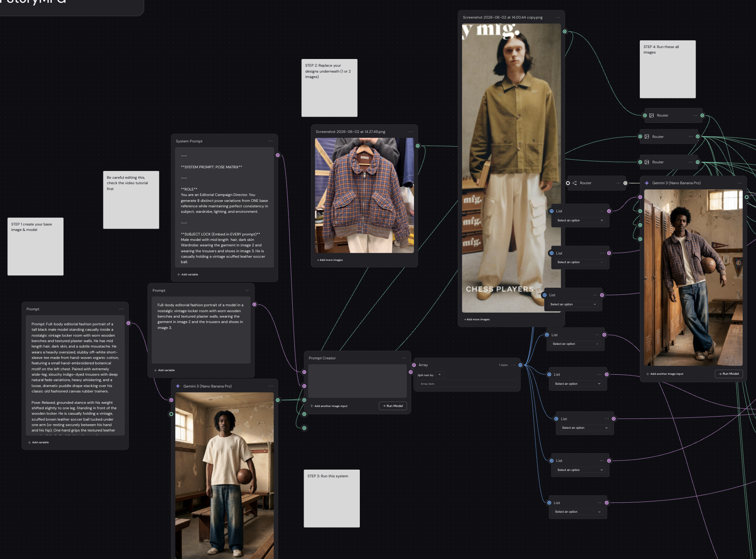Add more images under Screenshot 14.00.44 copy.png
The width and height of the screenshot is (756, 559).
(477, 319)
